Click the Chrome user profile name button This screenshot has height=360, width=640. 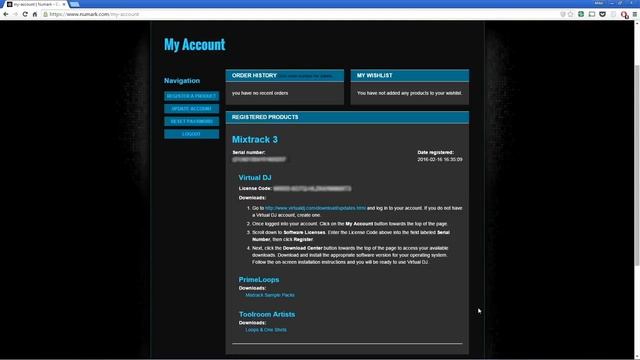pos(598,3)
